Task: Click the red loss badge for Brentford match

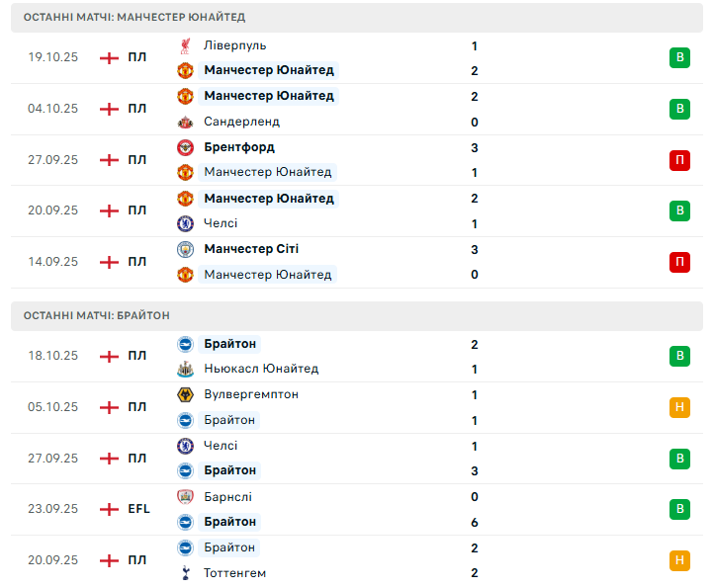Action: tap(679, 159)
